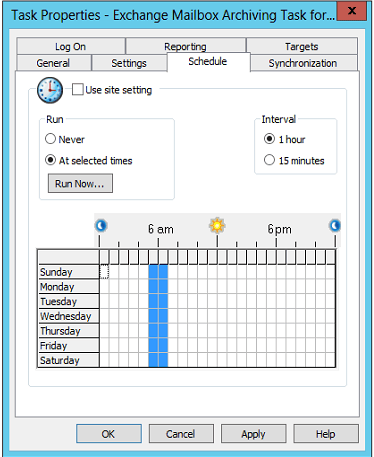The width and height of the screenshot is (374, 457).
Task: Open the Reporting tab
Action: pos(185,46)
